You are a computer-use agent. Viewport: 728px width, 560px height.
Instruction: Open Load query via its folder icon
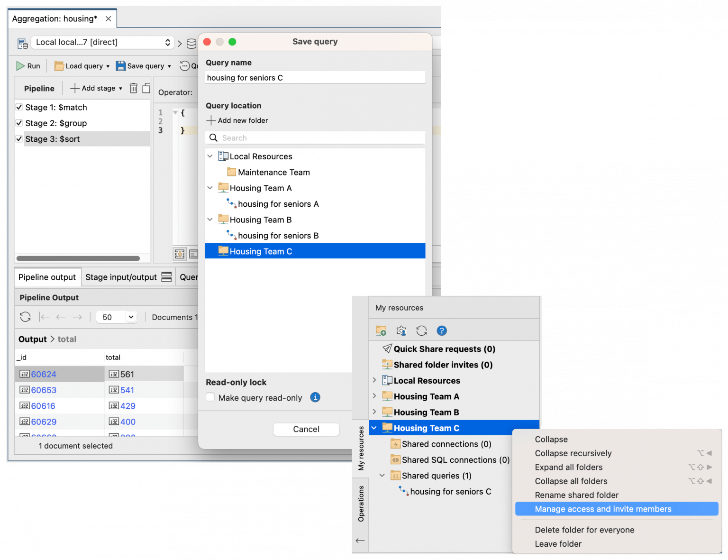tap(59, 66)
